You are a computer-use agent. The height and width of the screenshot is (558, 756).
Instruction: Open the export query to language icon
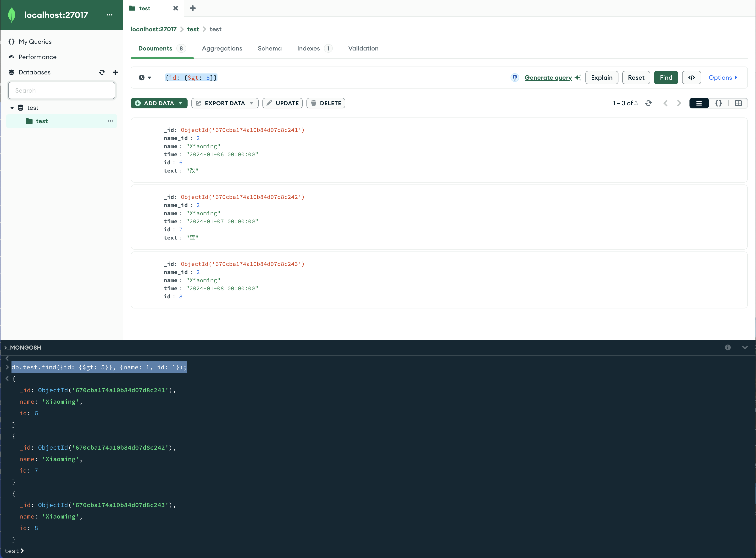tap(691, 78)
